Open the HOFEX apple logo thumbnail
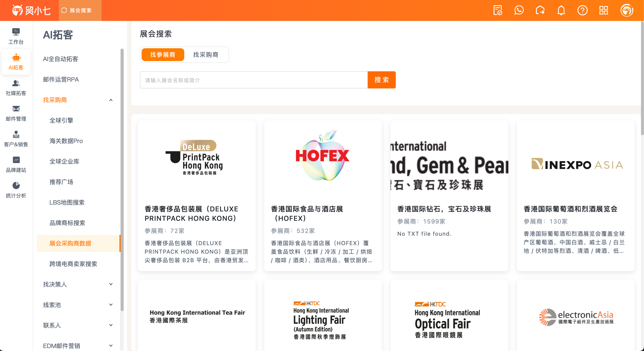Viewport: 644px width, 351px height. coord(322,156)
